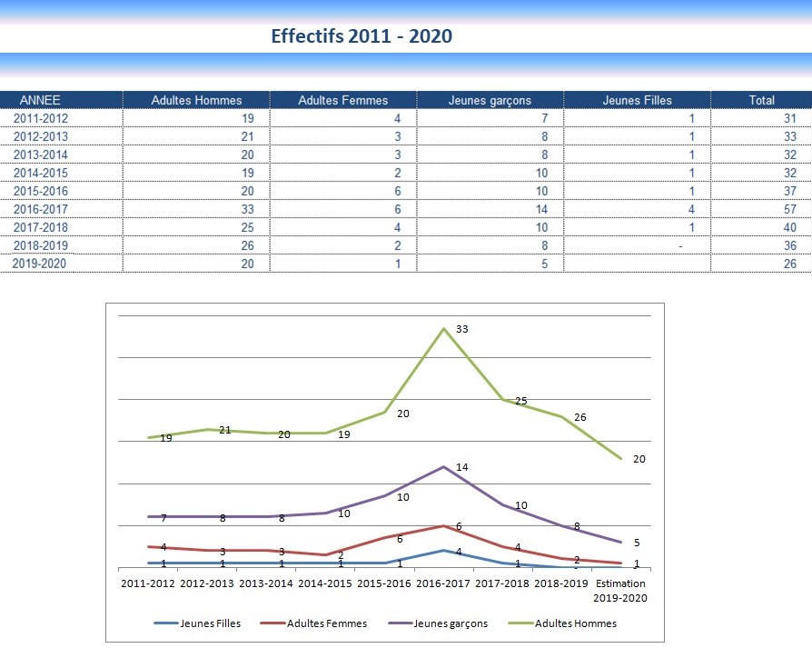Select Adultes Hommes value 25 in table
This screenshot has height=648, width=812.
coord(248,227)
